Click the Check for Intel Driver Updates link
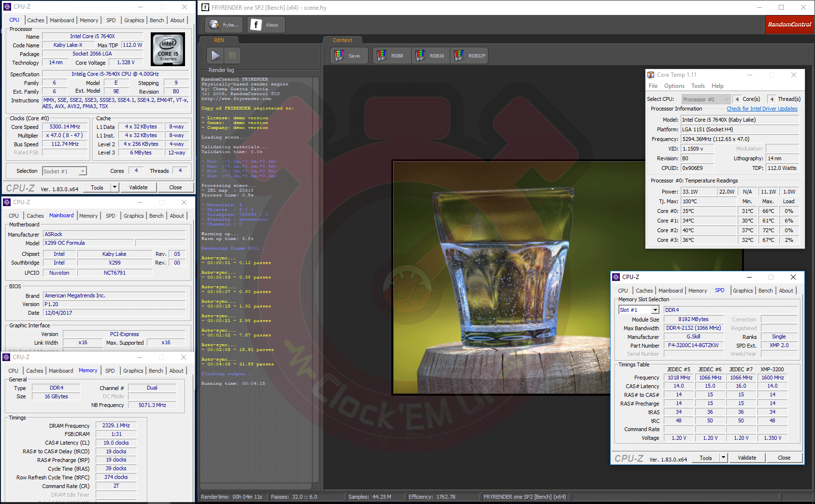The width and height of the screenshot is (815, 504). 762,109
